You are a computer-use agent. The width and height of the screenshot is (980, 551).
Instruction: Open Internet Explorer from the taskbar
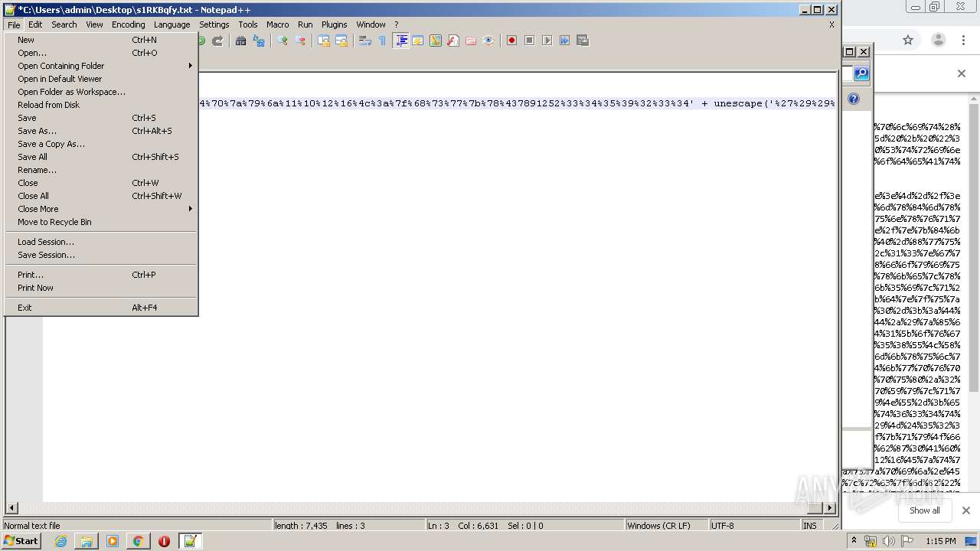tap(60, 541)
